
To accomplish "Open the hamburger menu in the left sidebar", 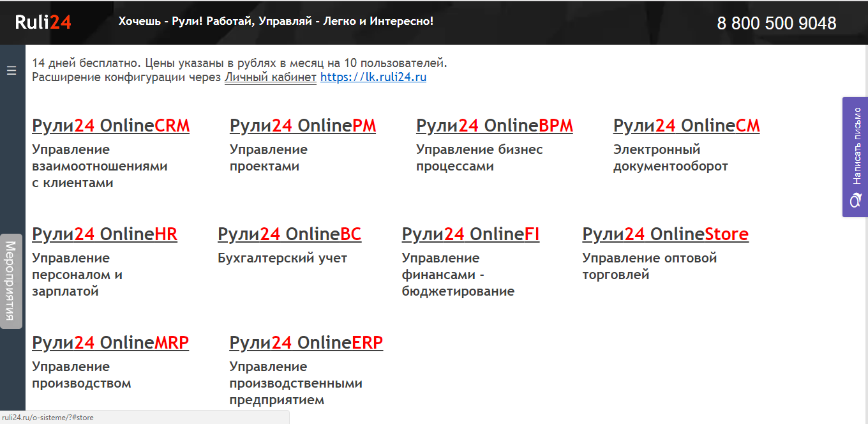I will [x=11, y=70].
